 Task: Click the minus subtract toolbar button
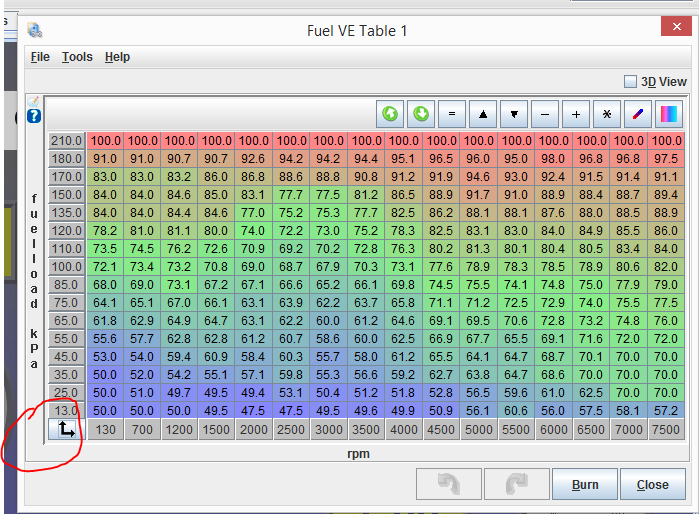coord(545,114)
